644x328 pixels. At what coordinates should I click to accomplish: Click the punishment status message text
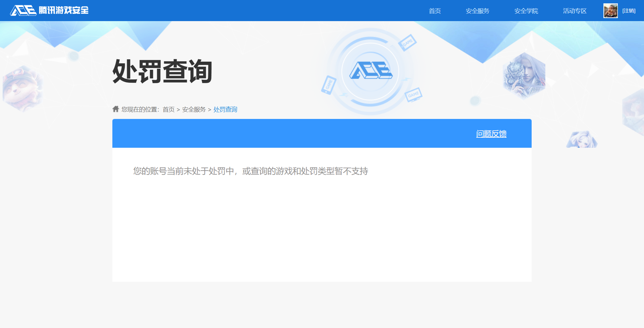tap(251, 171)
